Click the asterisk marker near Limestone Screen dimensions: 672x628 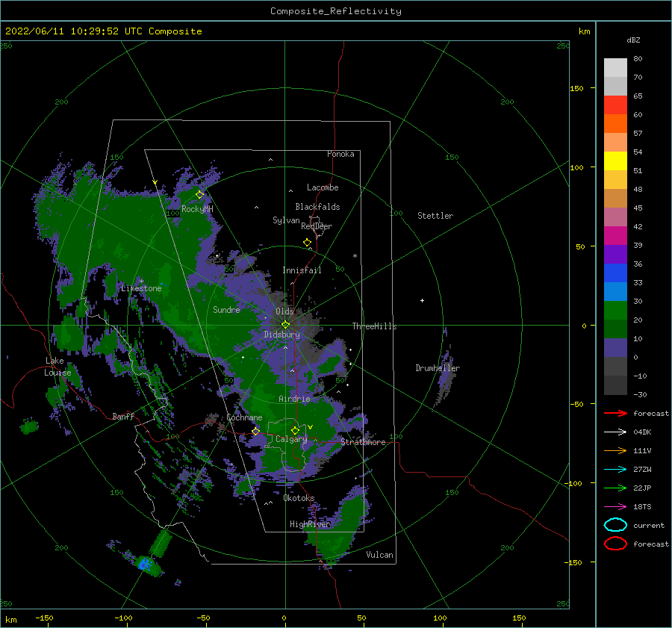pos(141,282)
